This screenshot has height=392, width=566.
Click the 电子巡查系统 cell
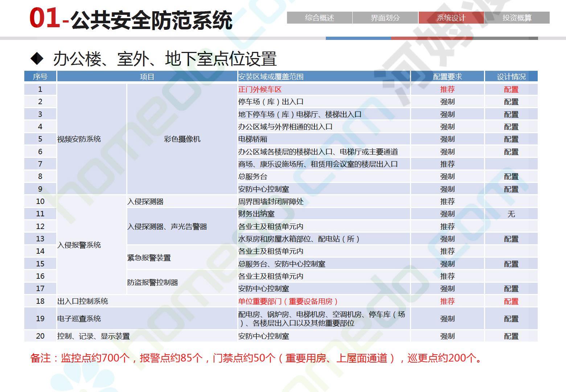147,319
